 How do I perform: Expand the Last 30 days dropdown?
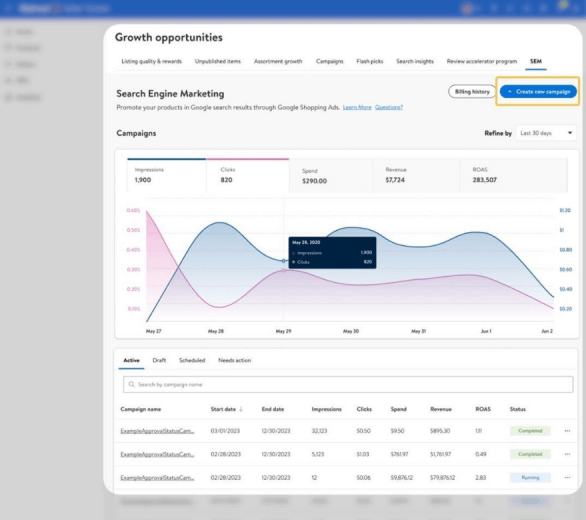546,133
